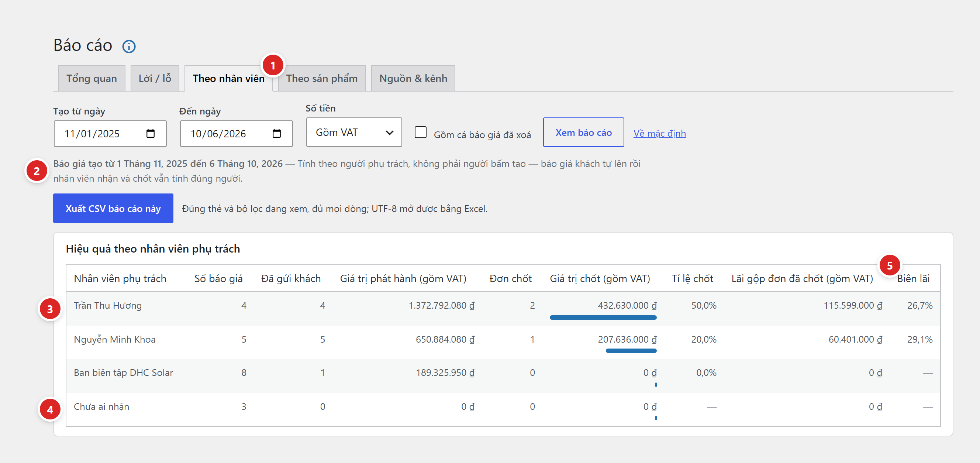980x463 pixels.
Task: Click the Biên lãi column header
Action: click(x=913, y=278)
